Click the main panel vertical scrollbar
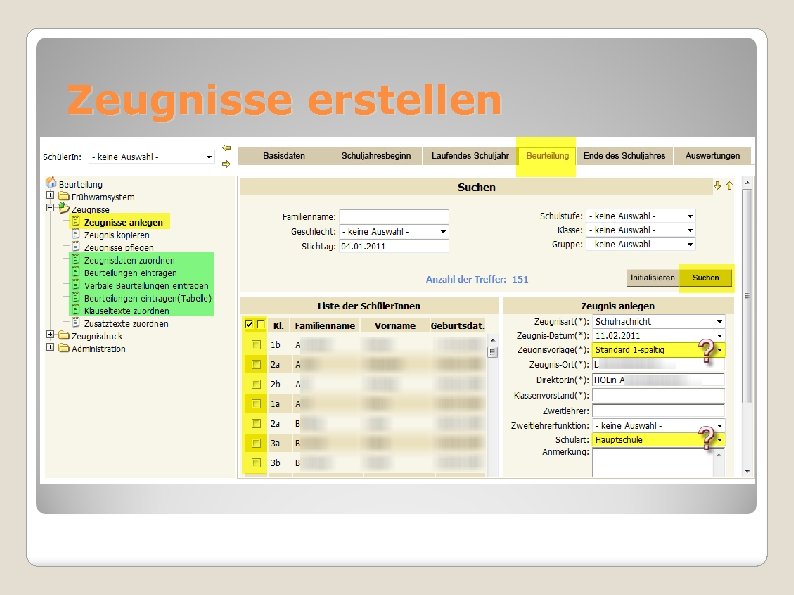 tap(747, 327)
